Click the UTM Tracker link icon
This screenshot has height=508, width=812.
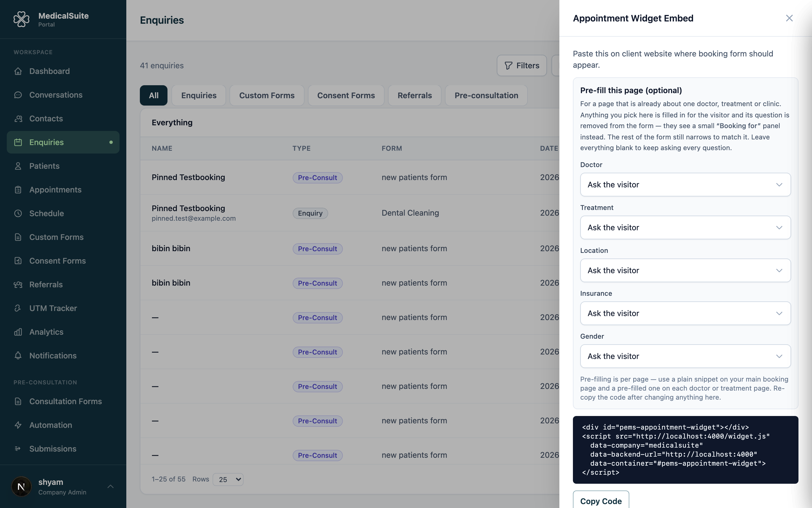pyautogui.click(x=18, y=308)
